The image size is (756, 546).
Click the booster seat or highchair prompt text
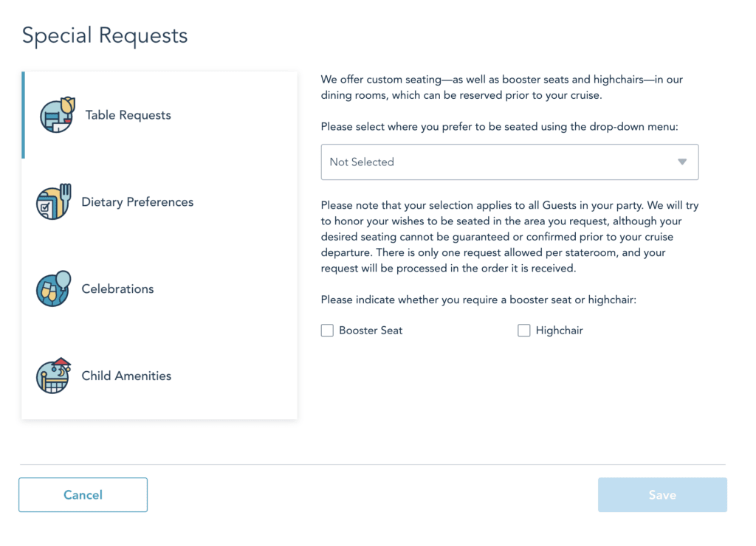[x=478, y=300]
